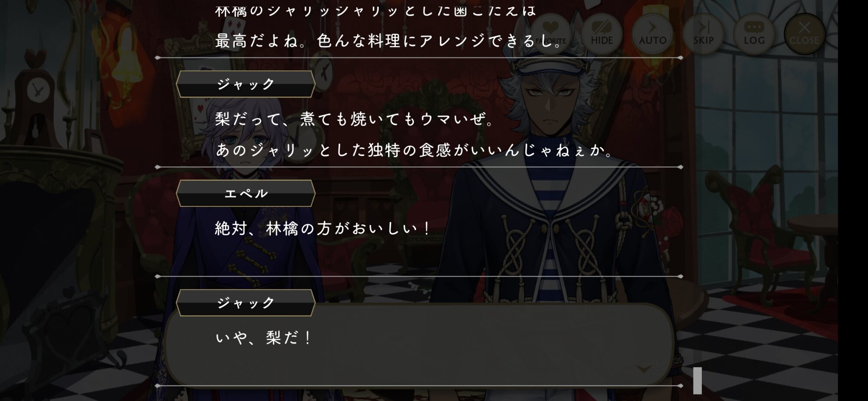The image size is (868, 401).
Task: Click the line 梨だって、煮ても焼いてもウマいぜ
Action: point(354,119)
